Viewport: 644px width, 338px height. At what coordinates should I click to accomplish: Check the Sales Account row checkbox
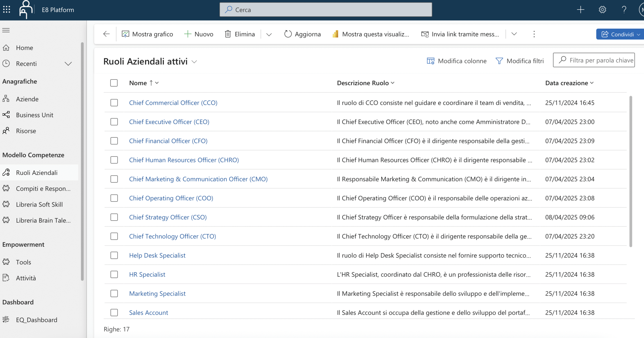[114, 312]
